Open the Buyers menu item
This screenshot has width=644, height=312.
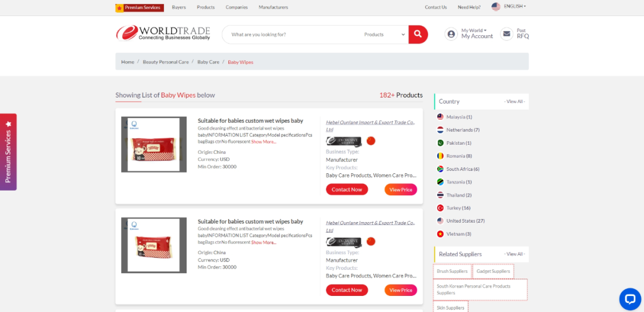tap(179, 7)
